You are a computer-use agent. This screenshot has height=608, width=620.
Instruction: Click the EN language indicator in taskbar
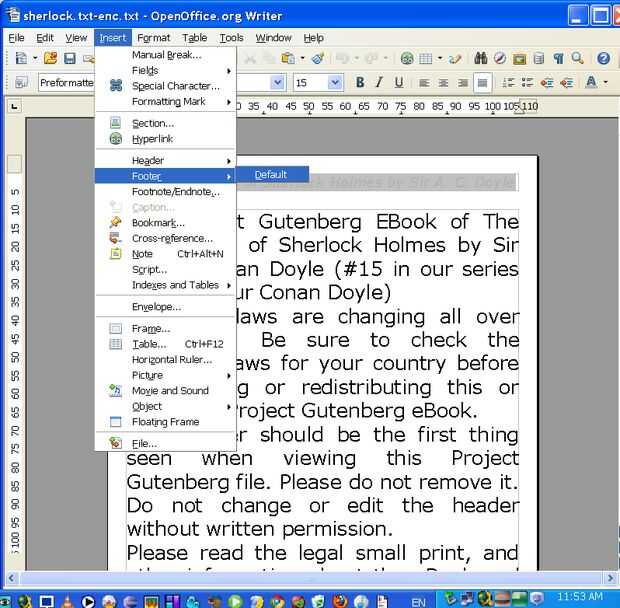click(x=418, y=602)
